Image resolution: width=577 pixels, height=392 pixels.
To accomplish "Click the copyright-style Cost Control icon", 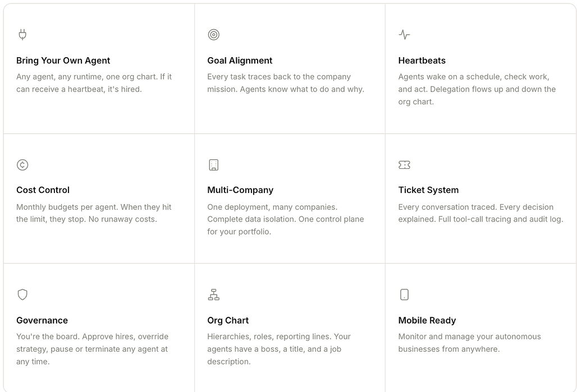I will pyautogui.click(x=22, y=165).
